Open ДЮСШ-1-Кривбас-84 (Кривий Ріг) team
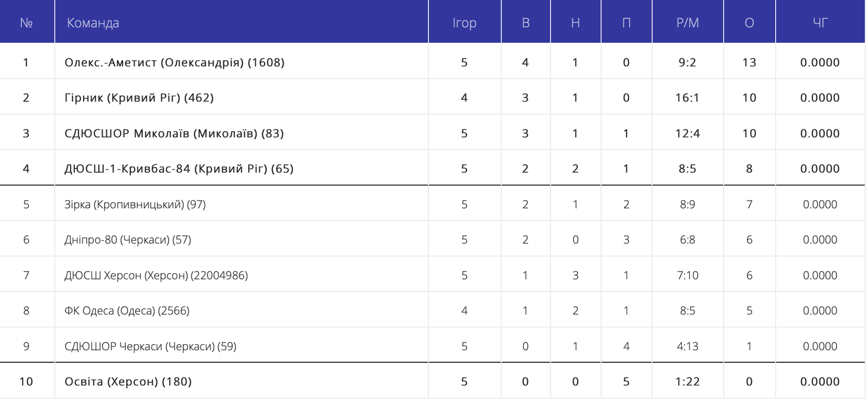This screenshot has height=399, width=868. 178,169
